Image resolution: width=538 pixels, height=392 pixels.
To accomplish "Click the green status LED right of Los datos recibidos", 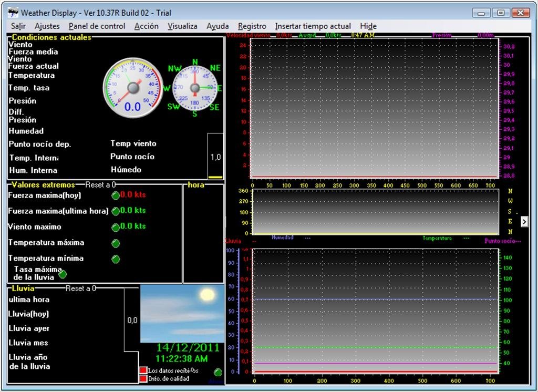I will (218, 373).
